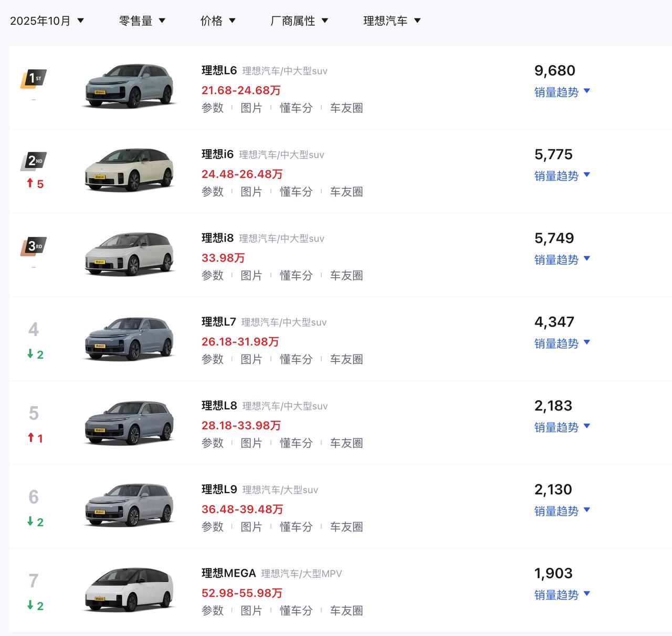Click the 理想i8 car thumbnail
Viewport: 672px width, 636px height.
[x=129, y=254]
